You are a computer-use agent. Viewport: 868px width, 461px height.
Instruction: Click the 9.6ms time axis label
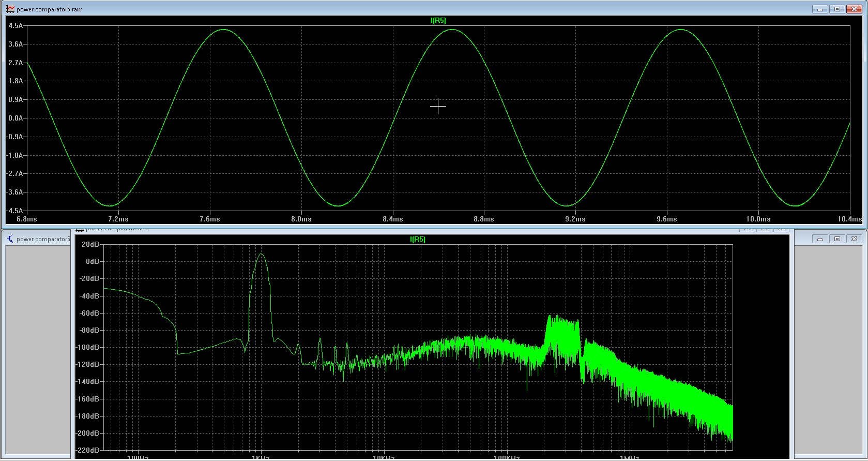(667, 219)
